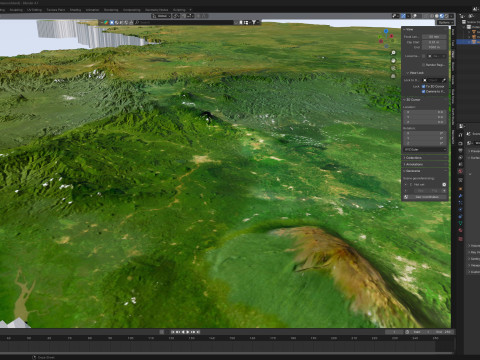Toggle perspective/orthographic grid icon
480x360 pixels.
tap(393, 76)
